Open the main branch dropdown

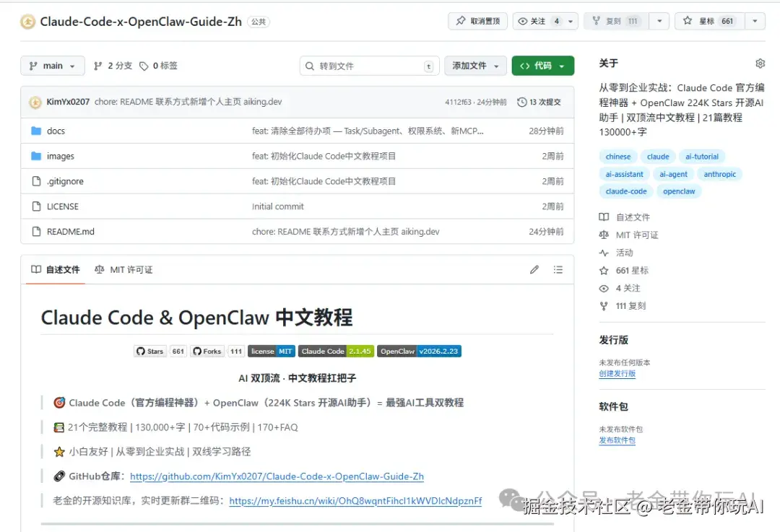pos(52,66)
